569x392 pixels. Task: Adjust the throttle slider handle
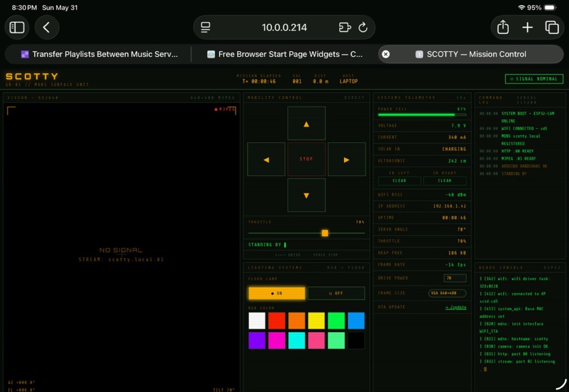tap(325, 233)
